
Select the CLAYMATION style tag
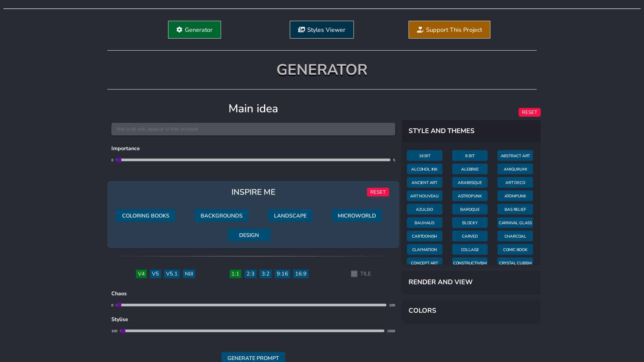(x=424, y=250)
